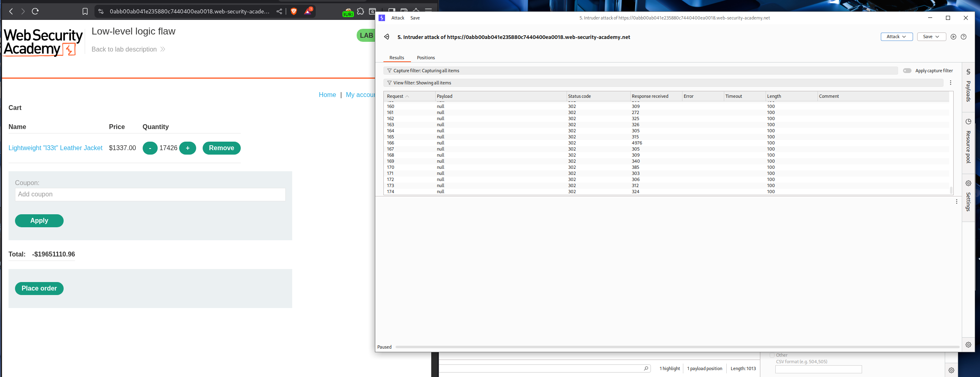This screenshot has width=980, height=377.
Task: Open the Payloads side panel
Action: point(968,86)
